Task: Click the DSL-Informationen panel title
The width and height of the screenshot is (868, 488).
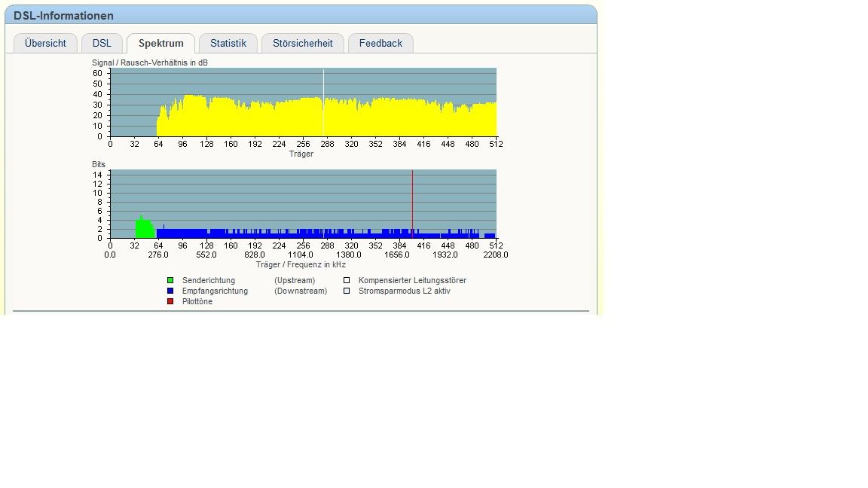Action: click(63, 16)
